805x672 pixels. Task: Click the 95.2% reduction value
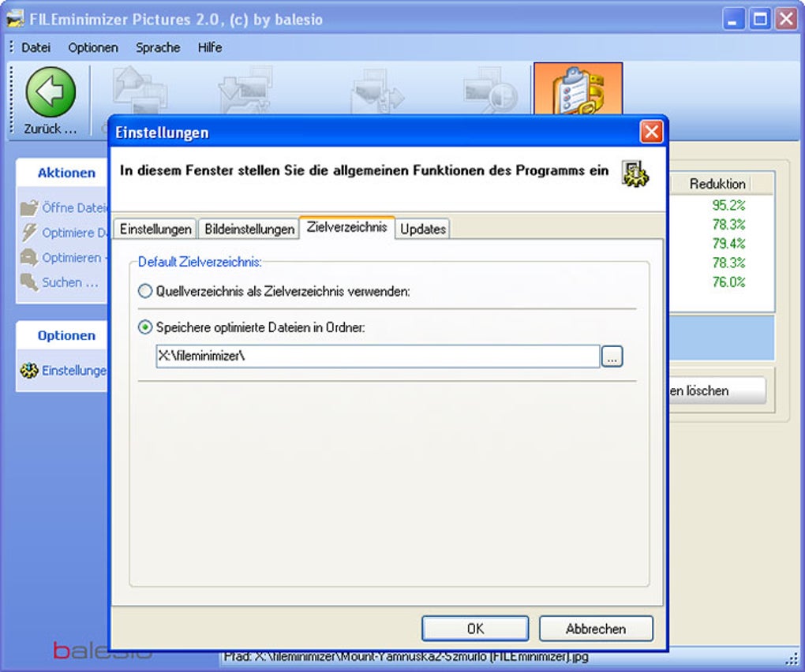[x=728, y=206]
